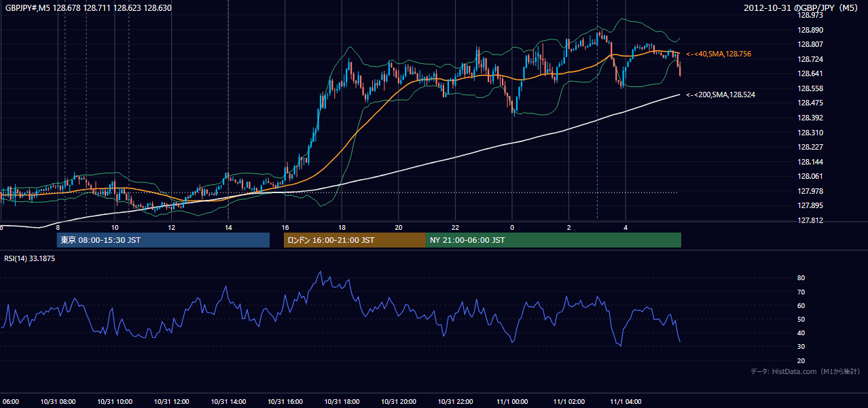This screenshot has height=408, width=868.
Task: Click the bottom time label 11/1 04:00
Action: 626,401
